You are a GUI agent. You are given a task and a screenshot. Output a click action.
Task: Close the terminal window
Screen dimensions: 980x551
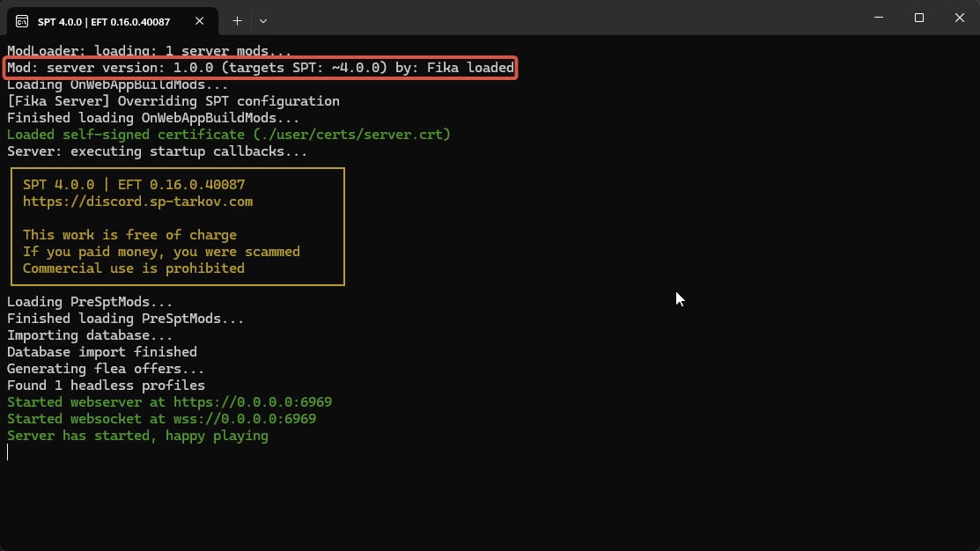click(x=959, y=18)
